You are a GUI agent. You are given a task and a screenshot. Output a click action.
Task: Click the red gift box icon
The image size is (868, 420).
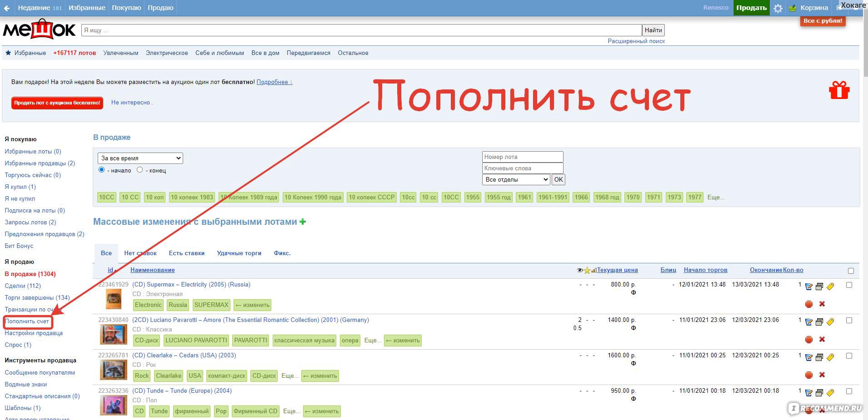click(x=839, y=90)
